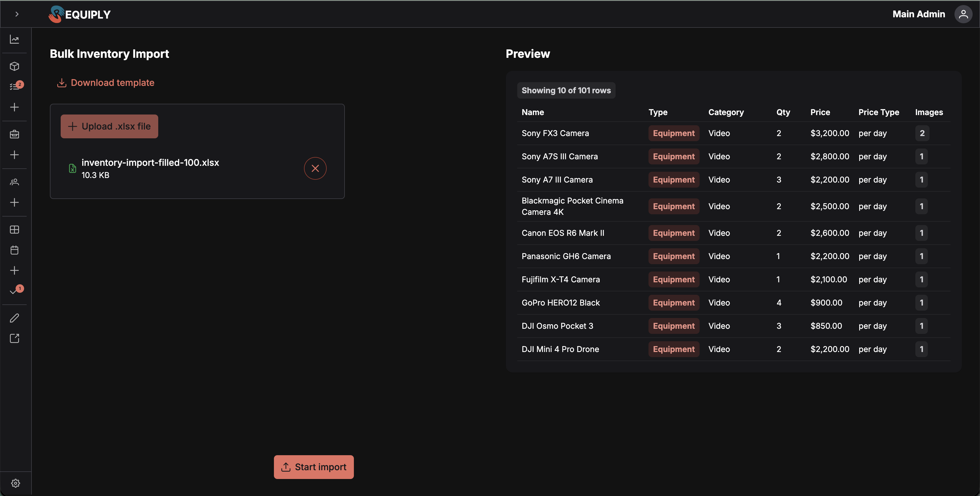
Task: Expand the sidebar with the chevron arrow
Action: point(17,14)
